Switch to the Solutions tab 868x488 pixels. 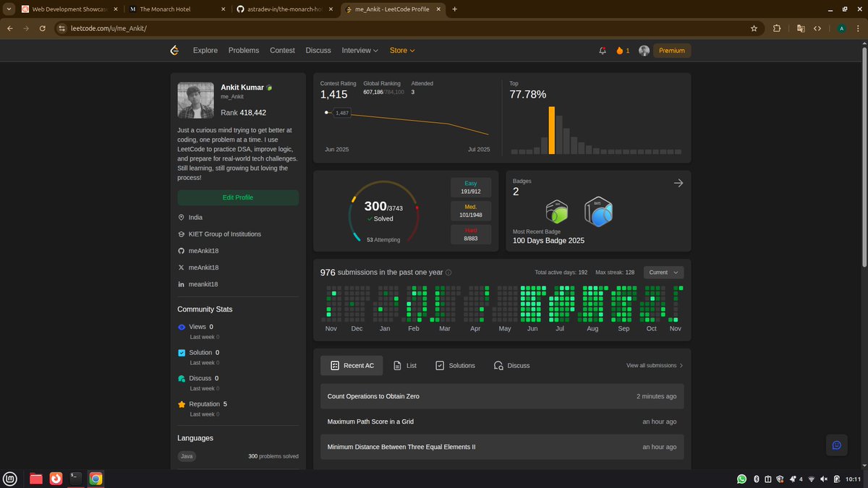pos(455,366)
